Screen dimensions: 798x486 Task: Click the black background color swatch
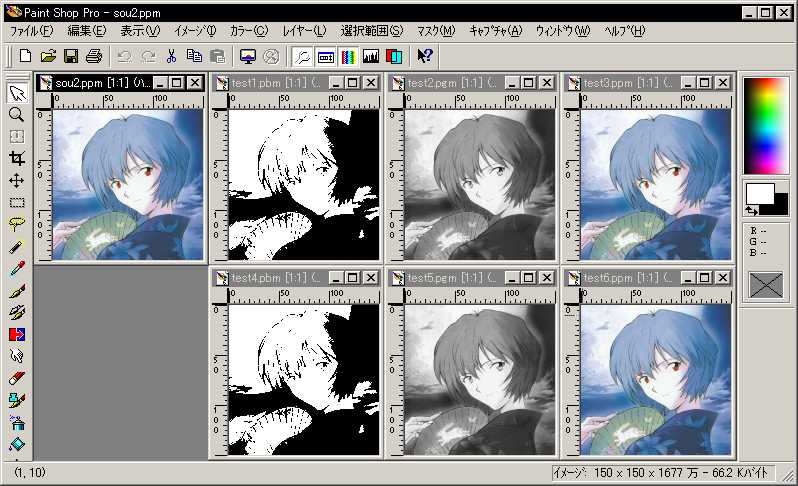pyautogui.click(x=780, y=206)
